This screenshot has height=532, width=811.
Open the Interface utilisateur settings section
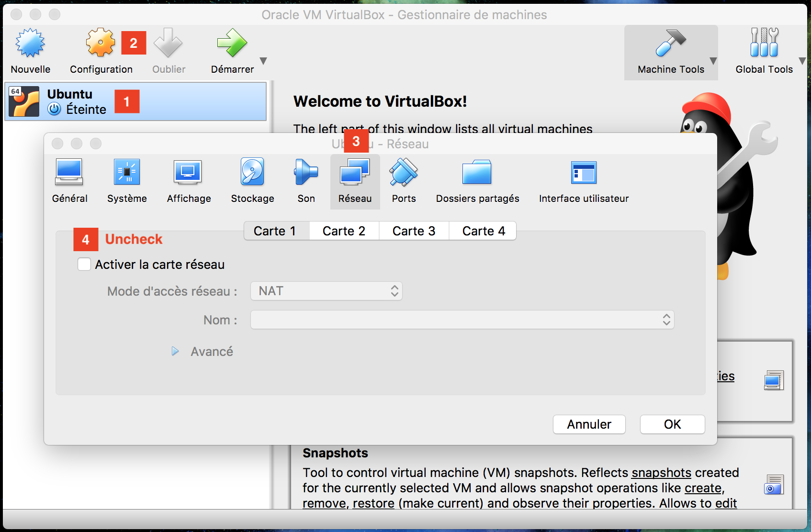pos(584,182)
